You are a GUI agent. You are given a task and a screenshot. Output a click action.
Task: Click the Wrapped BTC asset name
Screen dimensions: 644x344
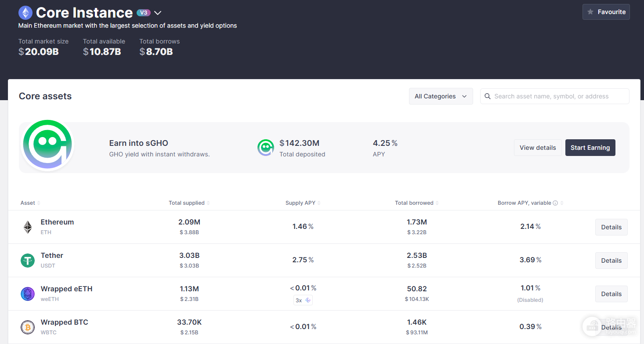pyautogui.click(x=64, y=322)
